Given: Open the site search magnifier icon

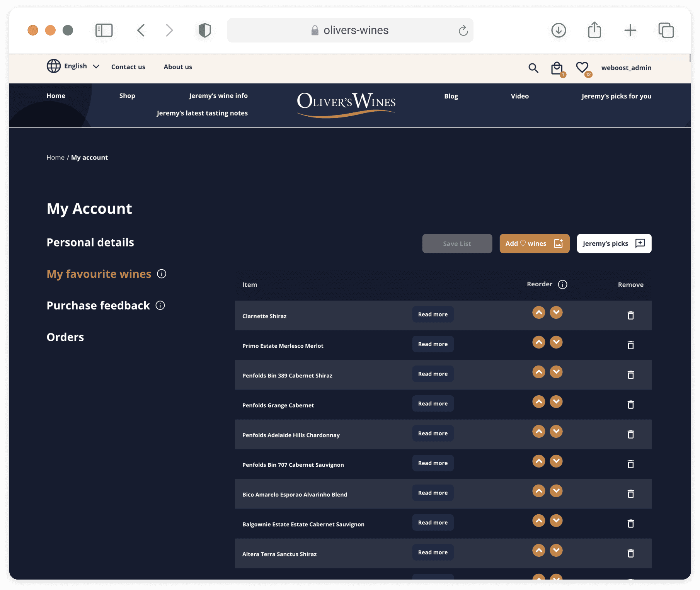Looking at the screenshot, I should [x=533, y=68].
